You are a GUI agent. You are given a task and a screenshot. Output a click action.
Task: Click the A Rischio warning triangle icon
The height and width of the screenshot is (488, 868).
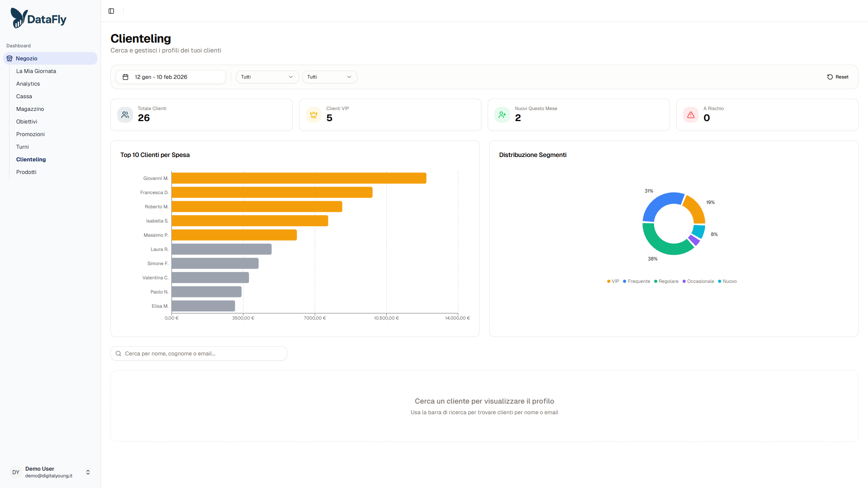point(691,115)
